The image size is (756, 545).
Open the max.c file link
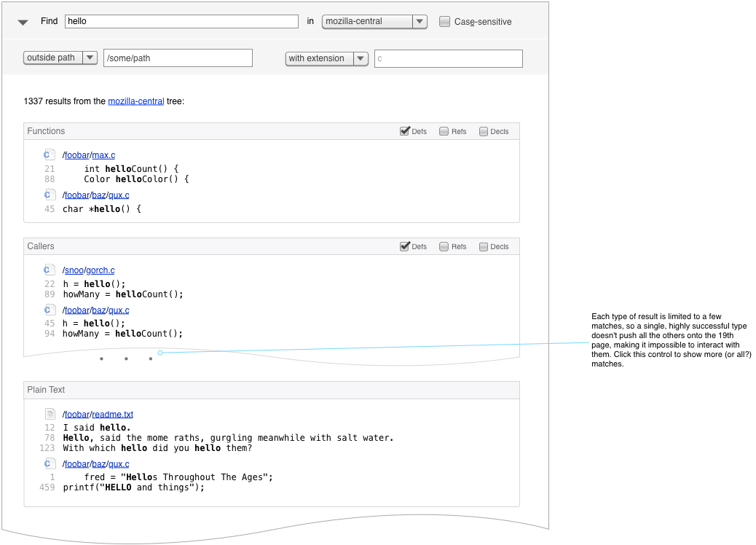103,155
